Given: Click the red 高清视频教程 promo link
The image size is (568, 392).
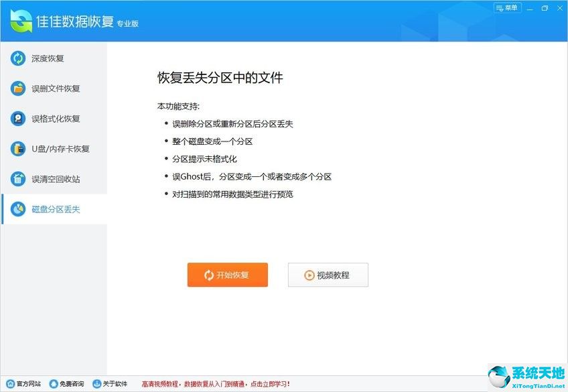Looking at the screenshot, I should [x=216, y=384].
